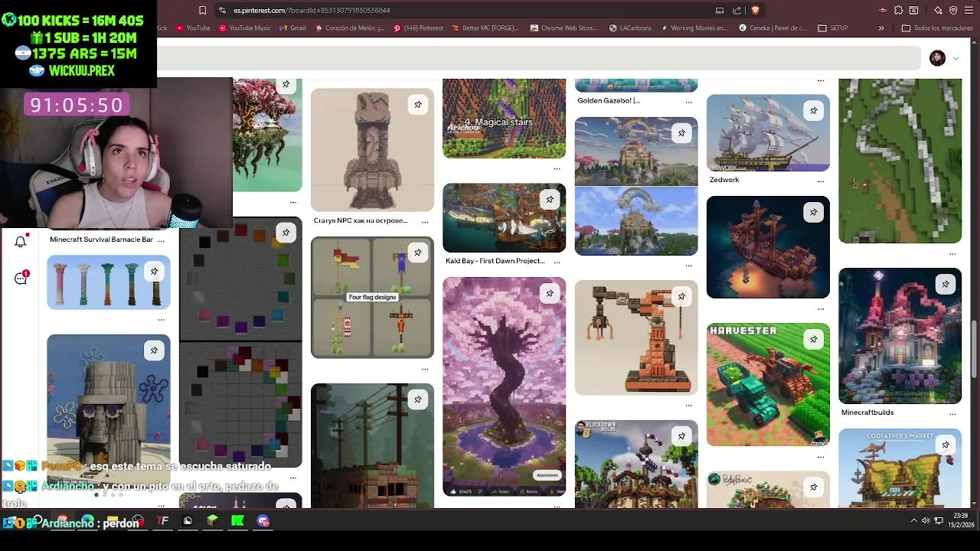The image size is (980, 551).
Task: Open the user profile avatar
Action: (x=937, y=59)
